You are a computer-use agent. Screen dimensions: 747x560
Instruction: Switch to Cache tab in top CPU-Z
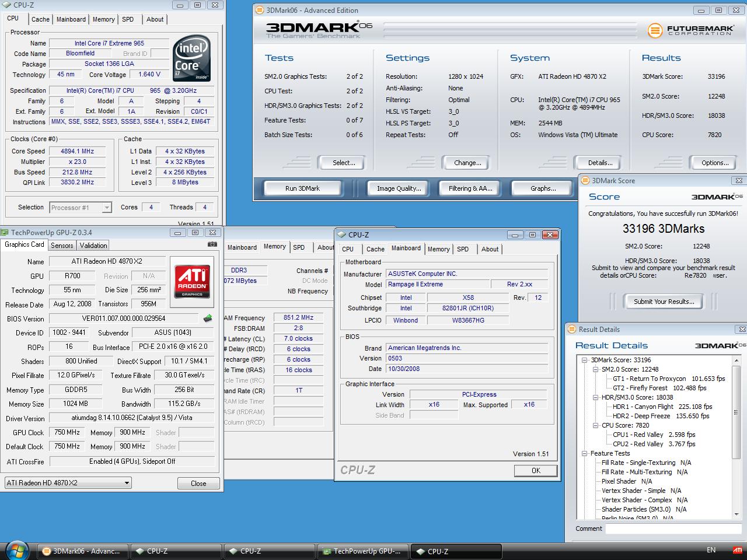pos(40,19)
